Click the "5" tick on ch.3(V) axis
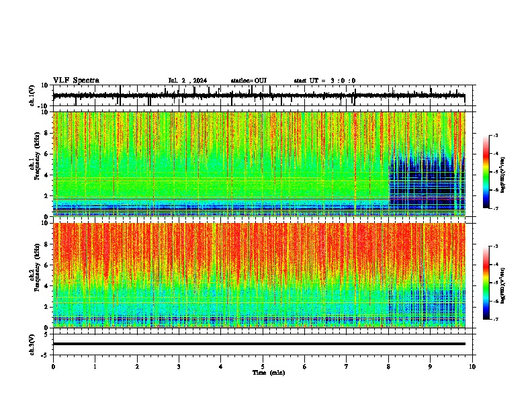This screenshot has width=532, height=411. 47,334
